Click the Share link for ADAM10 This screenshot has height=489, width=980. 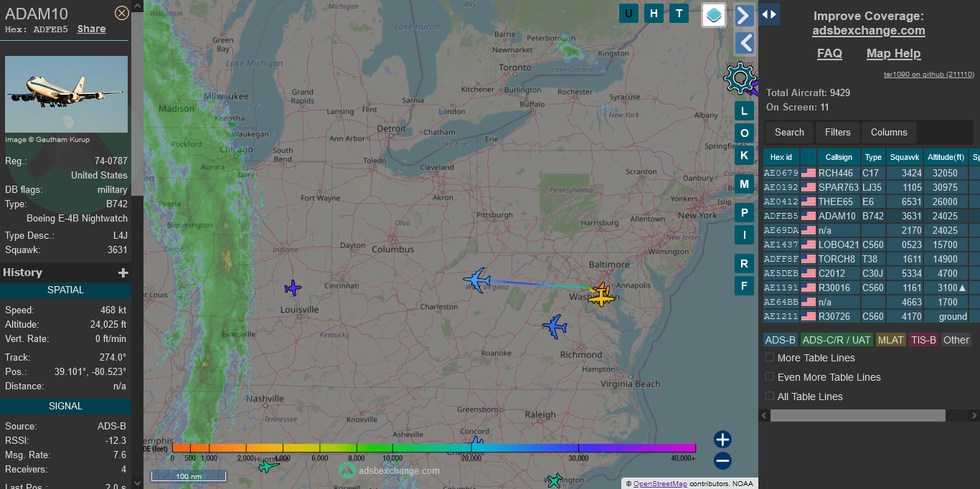point(92,29)
